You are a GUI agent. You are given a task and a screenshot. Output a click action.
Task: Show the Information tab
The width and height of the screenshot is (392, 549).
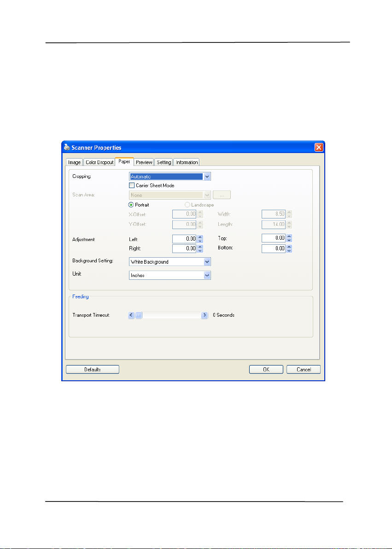(x=187, y=162)
